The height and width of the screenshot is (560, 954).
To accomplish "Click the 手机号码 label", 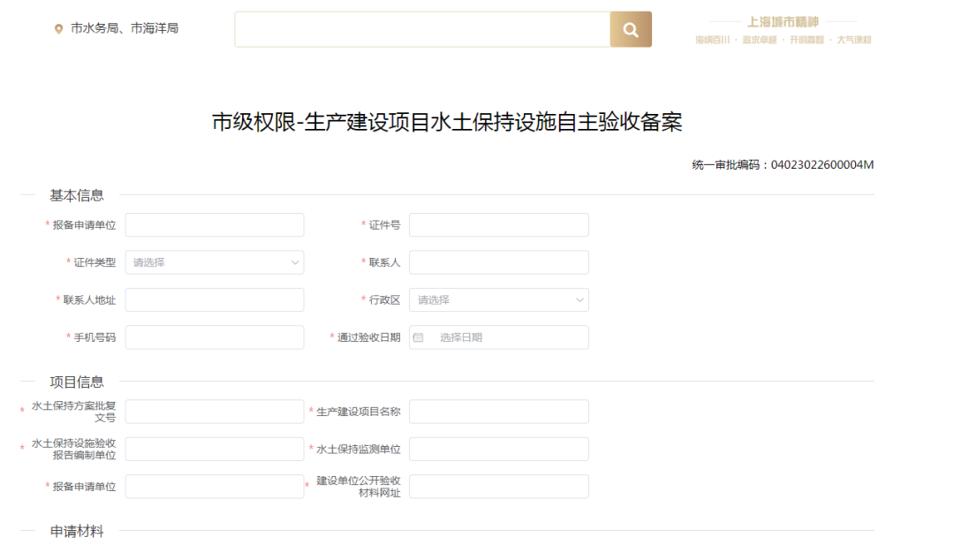I will pyautogui.click(x=95, y=337).
